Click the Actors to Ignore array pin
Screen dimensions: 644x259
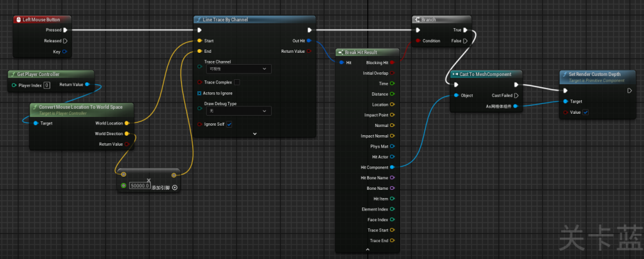click(x=200, y=93)
